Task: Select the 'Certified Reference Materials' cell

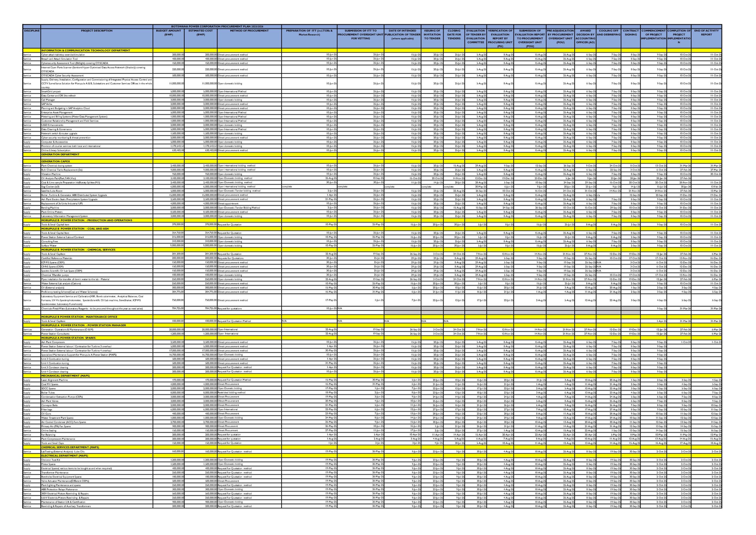Action: pyautogui.click(x=97, y=258)
